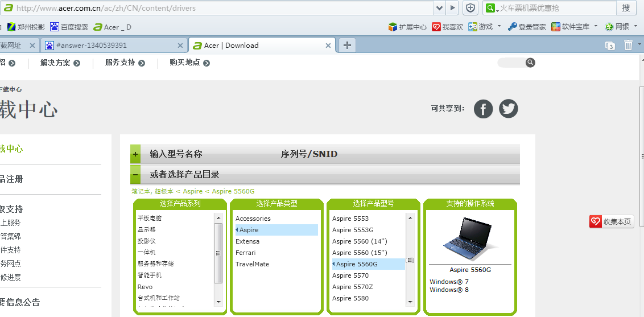Click the 笔记本, 超极本 breadcrumb link
Image resolution: width=644 pixels, height=317 pixels.
tap(152, 191)
